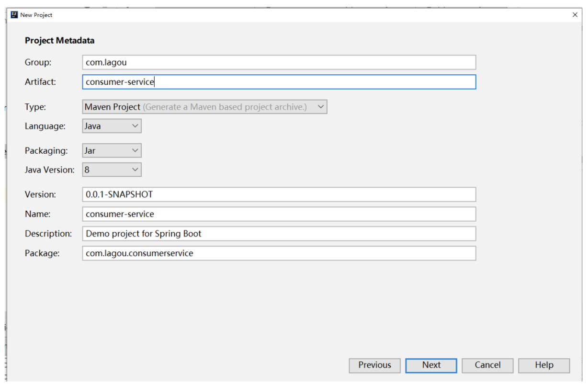The width and height of the screenshot is (588, 387).
Task: Select the Name input field
Action: pyautogui.click(x=279, y=214)
